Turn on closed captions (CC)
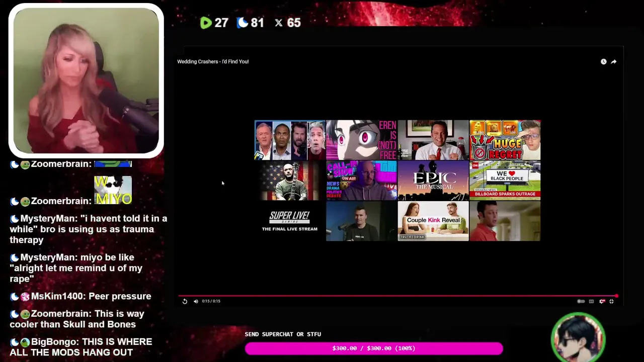The height and width of the screenshot is (362, 644). (591, 301)
